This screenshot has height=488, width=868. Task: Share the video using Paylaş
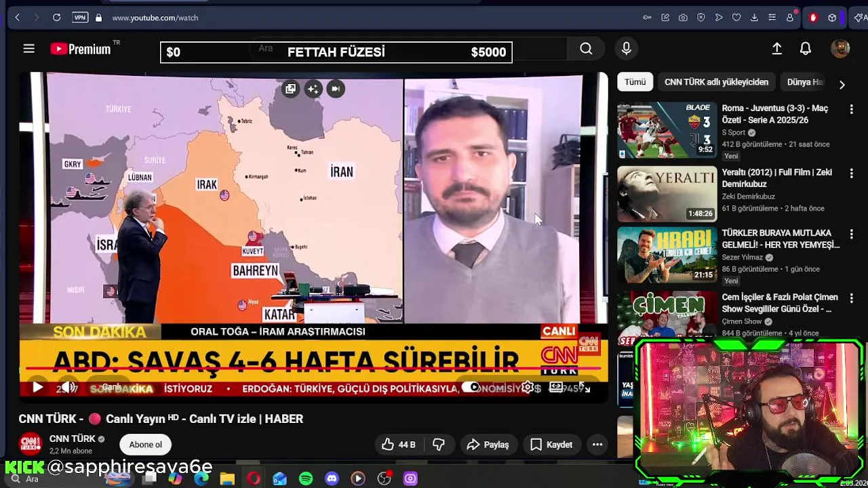488,445
